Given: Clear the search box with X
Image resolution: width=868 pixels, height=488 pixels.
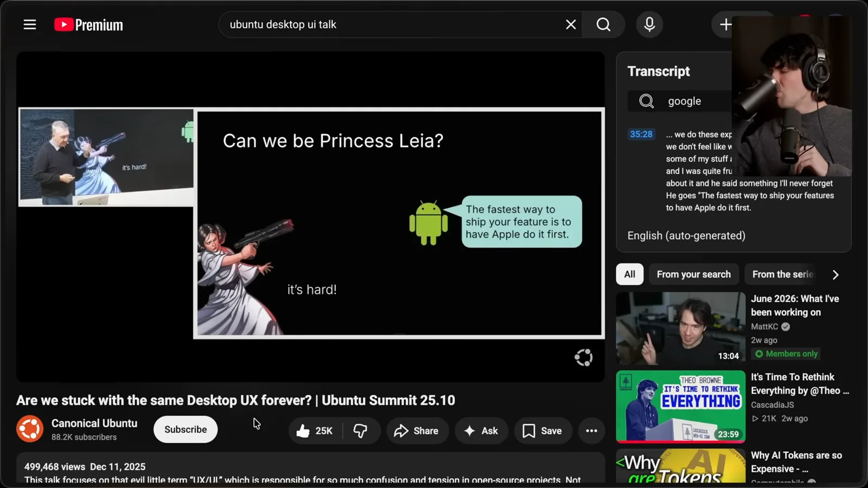Looking at the screenshot, I should click(x=571, y=24).
